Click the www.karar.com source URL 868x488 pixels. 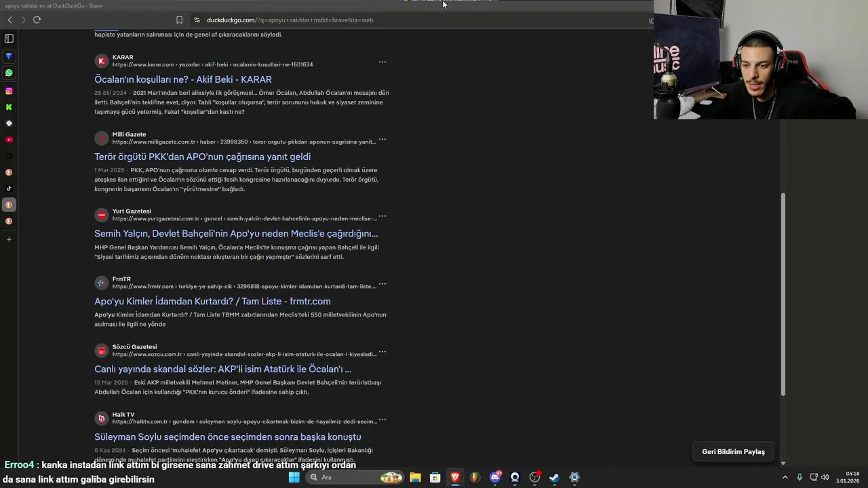pos(212,64)
